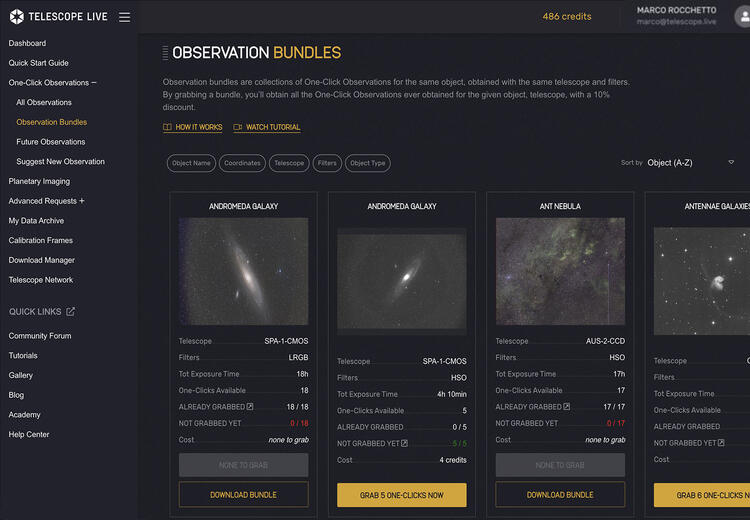Open the Tutorials link
The image size is (750, 520).
coord(23,355)
